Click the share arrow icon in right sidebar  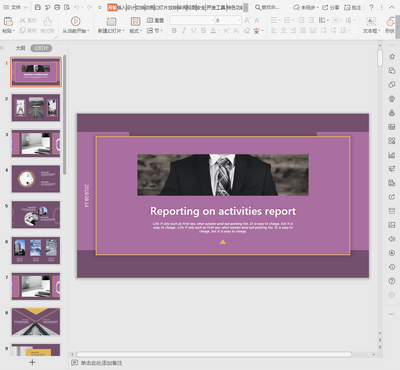392,197
